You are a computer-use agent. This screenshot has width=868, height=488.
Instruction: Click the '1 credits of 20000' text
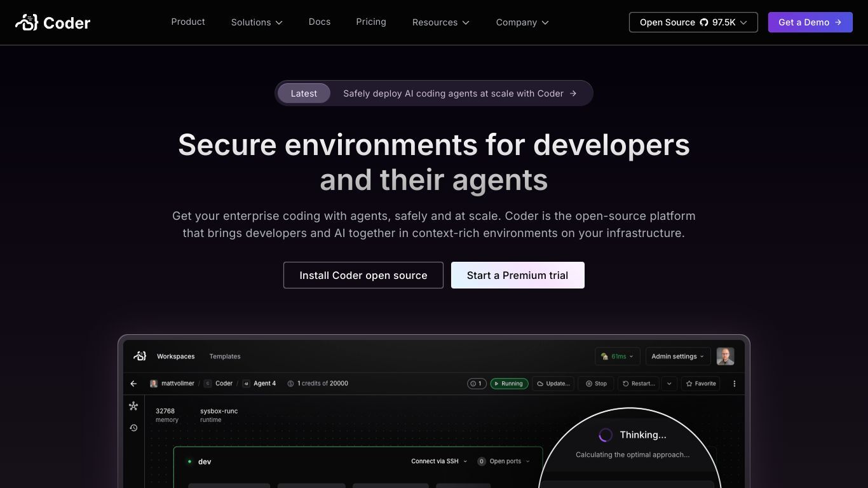point(323,384)
